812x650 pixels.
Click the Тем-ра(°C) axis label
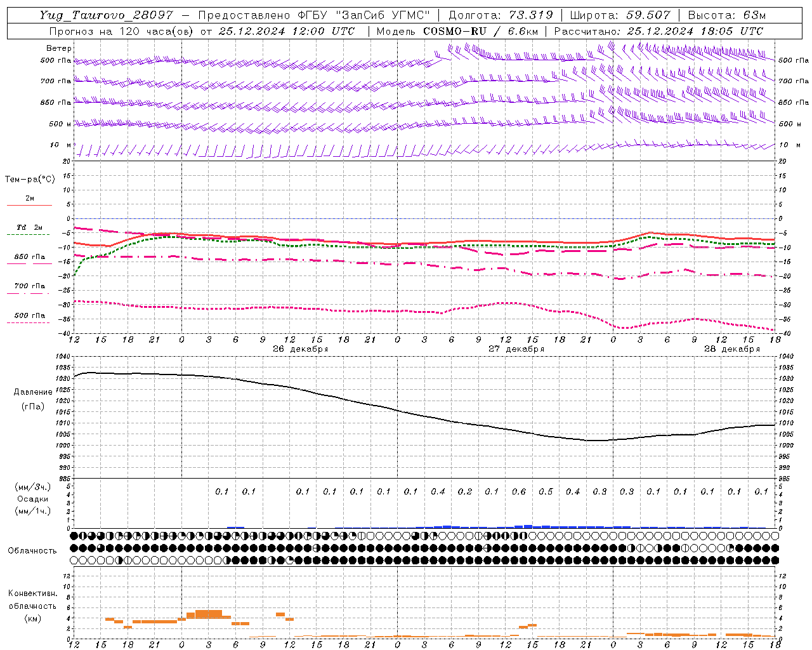click(x=30, y=180)
